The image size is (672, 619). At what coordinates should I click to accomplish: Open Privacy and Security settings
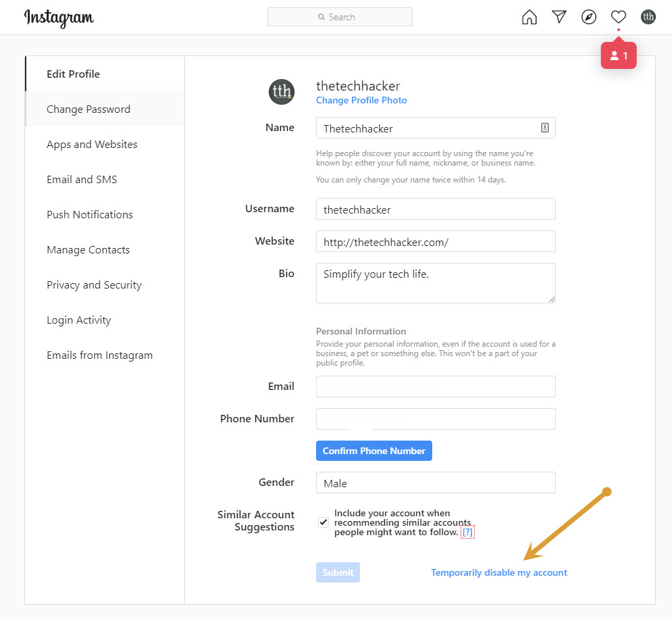point(105,284)
